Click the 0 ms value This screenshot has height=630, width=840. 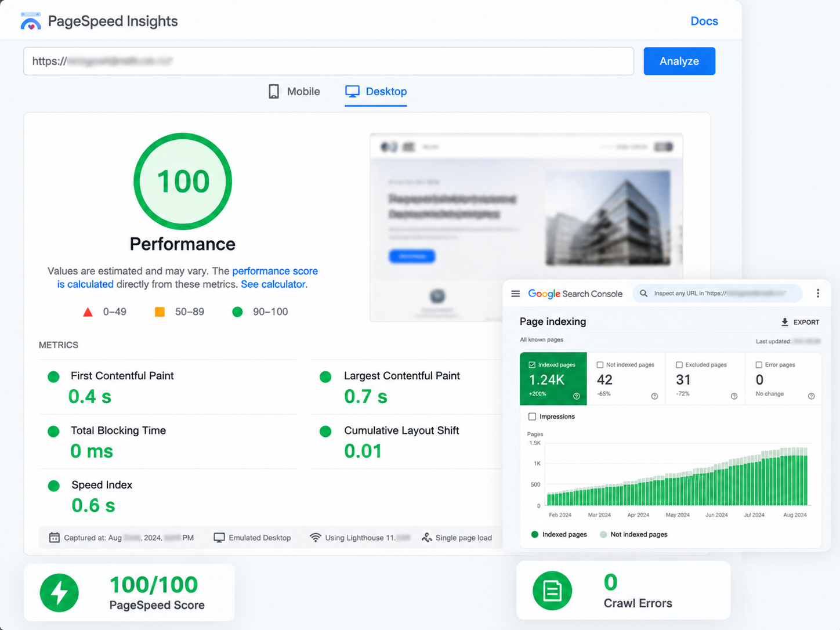pyautogui.click(x=92, y=451)
